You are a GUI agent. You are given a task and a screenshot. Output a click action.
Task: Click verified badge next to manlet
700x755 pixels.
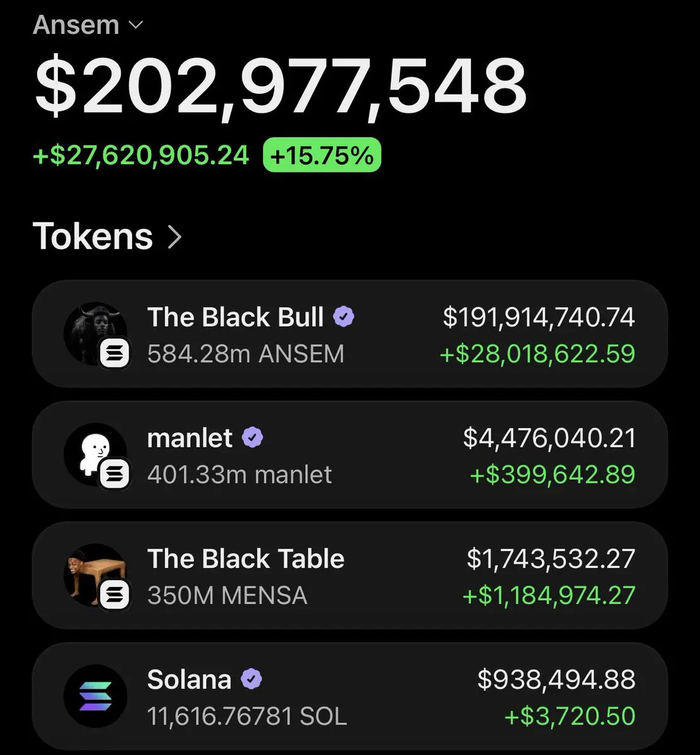[252, 437]
